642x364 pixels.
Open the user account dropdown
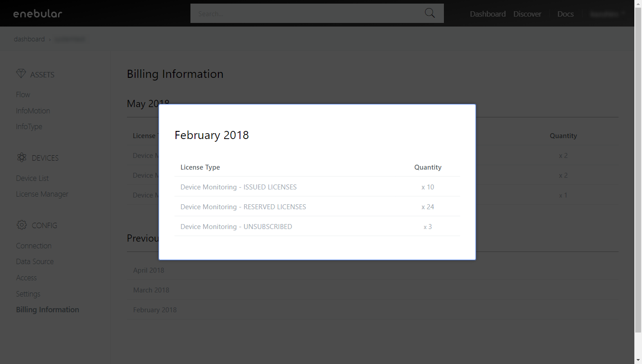[607, 14]
